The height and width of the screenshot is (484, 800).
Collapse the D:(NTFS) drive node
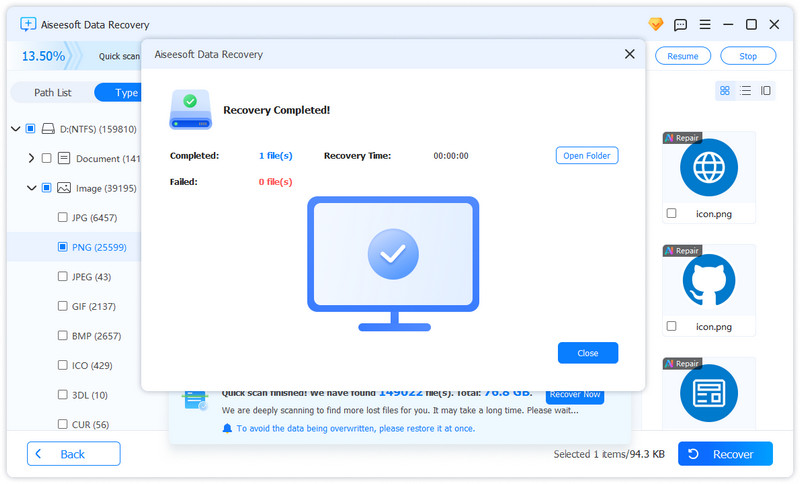[16, 129]
